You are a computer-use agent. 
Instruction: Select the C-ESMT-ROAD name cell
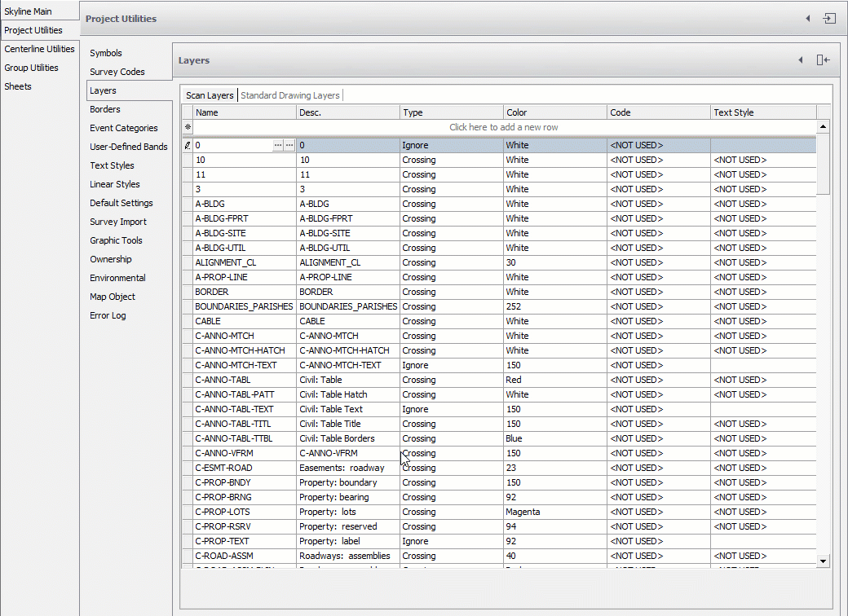(x=245, y=468)
